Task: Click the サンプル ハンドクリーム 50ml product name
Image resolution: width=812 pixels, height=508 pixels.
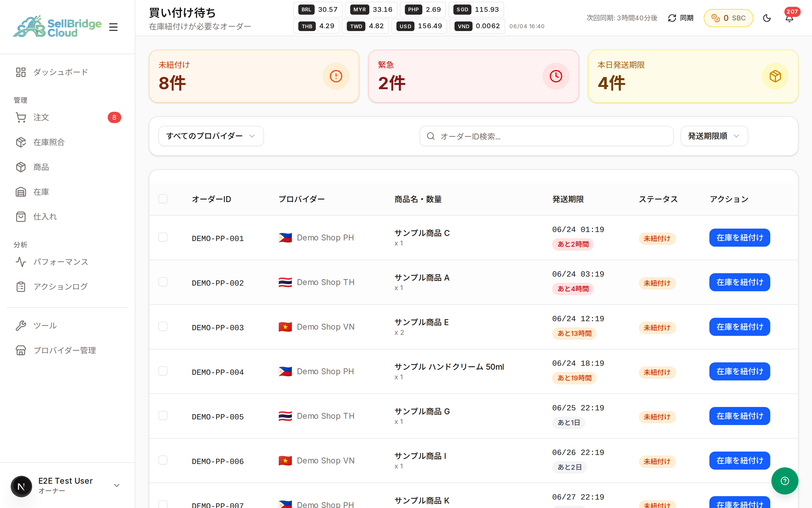Action: [449, 367]
